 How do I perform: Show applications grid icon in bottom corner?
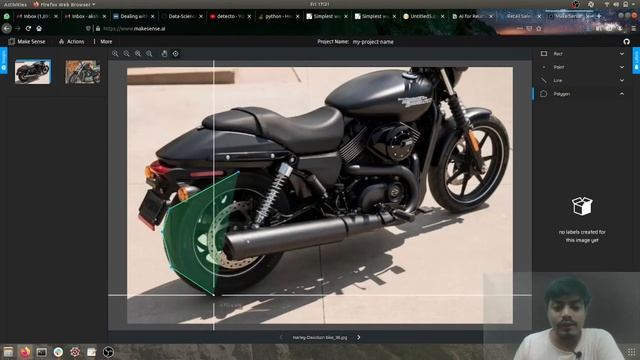pos(631,352)
